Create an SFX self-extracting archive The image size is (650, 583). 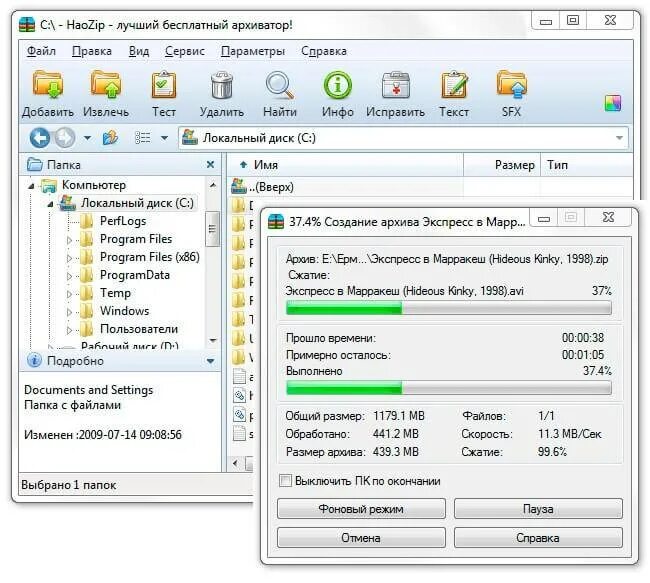click(512, 85)
